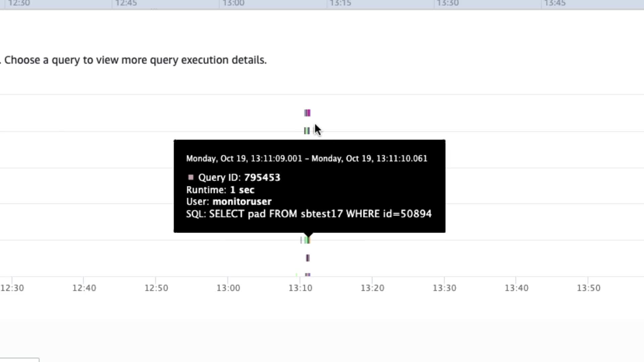Screen dimensions: 644x362
Task: Click the 13:20 label on bottom axis
Action: (x=372, y=288)
